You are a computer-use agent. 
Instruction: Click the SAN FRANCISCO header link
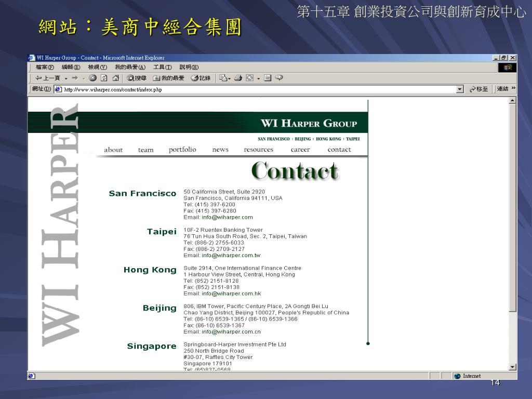[x=273, y=139]
